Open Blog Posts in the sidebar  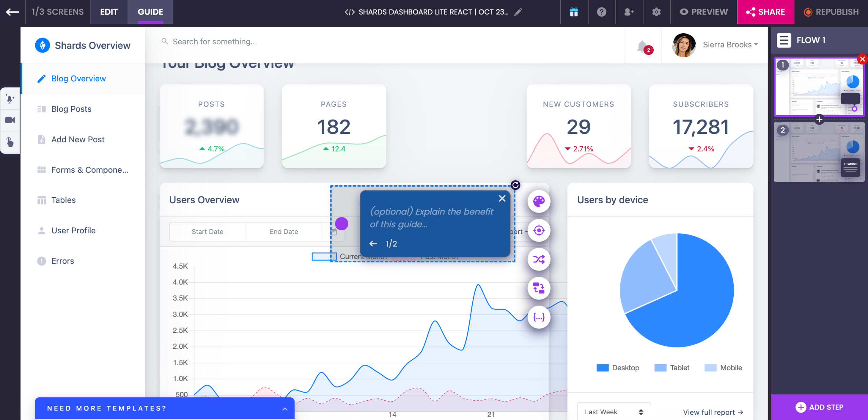(71, 109)
